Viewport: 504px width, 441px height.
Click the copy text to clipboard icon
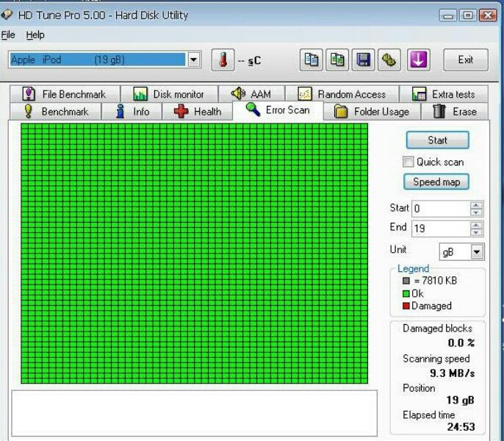click(312, 60)
